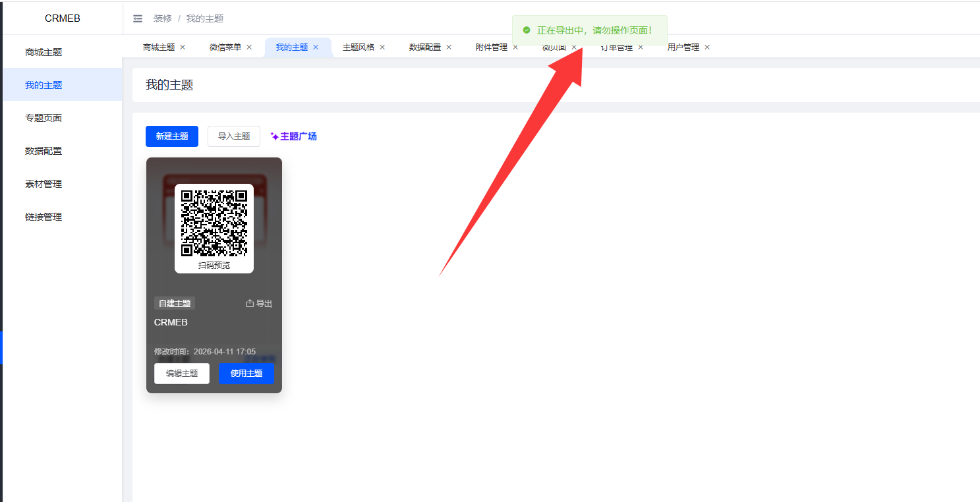Switch to the 附件管理 tab
Screen dimensions: 980x502
(491, 47)
